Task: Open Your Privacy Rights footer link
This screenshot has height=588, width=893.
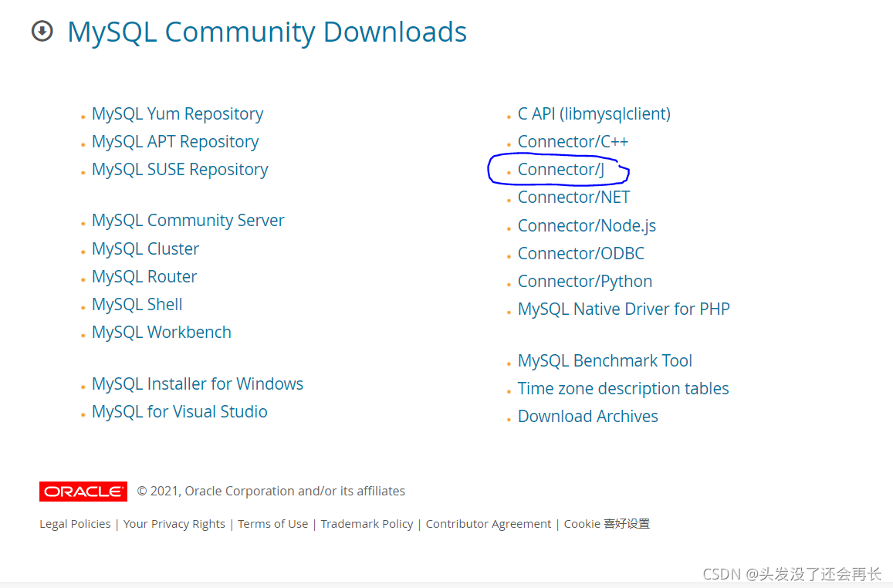Action: [x=174, y=524]
